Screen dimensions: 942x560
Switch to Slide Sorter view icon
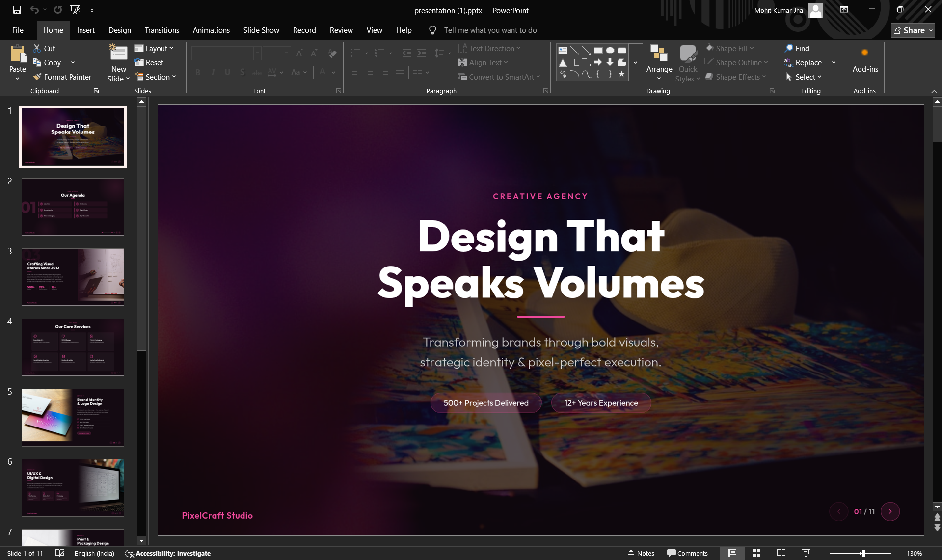tap(756, 553)
